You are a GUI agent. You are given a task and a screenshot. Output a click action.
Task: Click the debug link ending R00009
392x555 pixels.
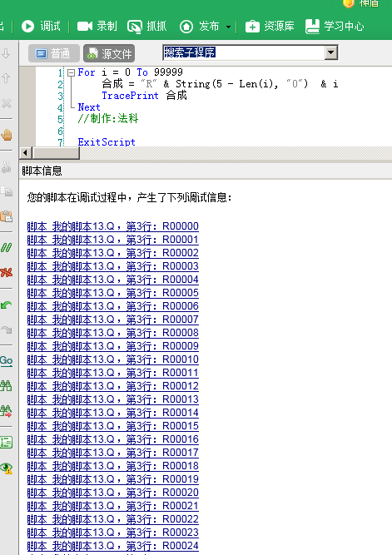pos(112,346)
